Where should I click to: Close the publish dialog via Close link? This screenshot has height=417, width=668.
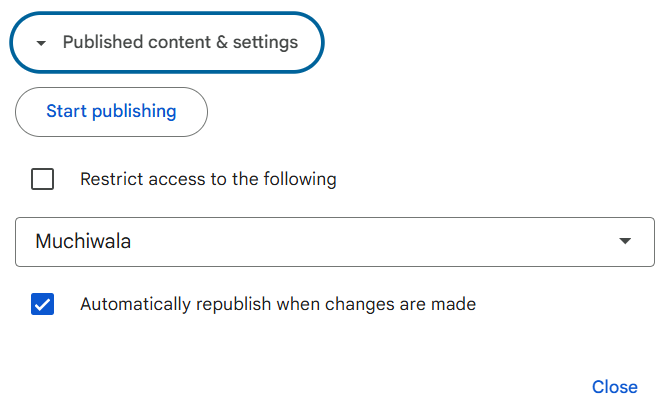614,387
